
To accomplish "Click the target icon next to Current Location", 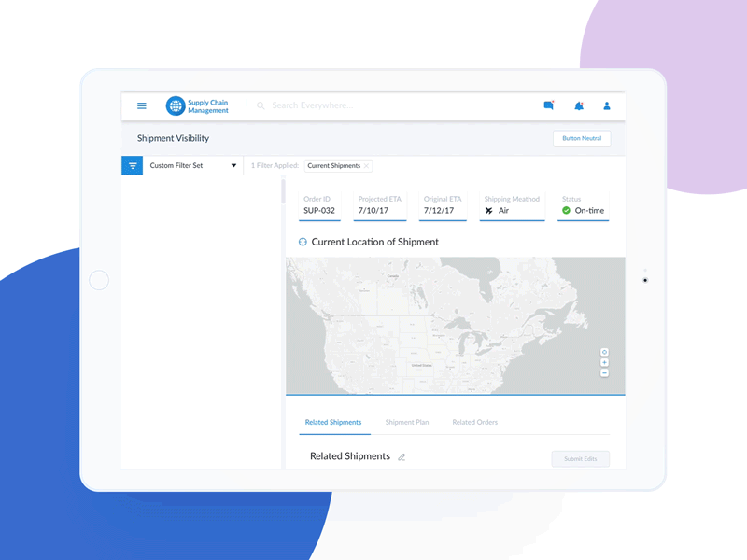I will point(302,242).
